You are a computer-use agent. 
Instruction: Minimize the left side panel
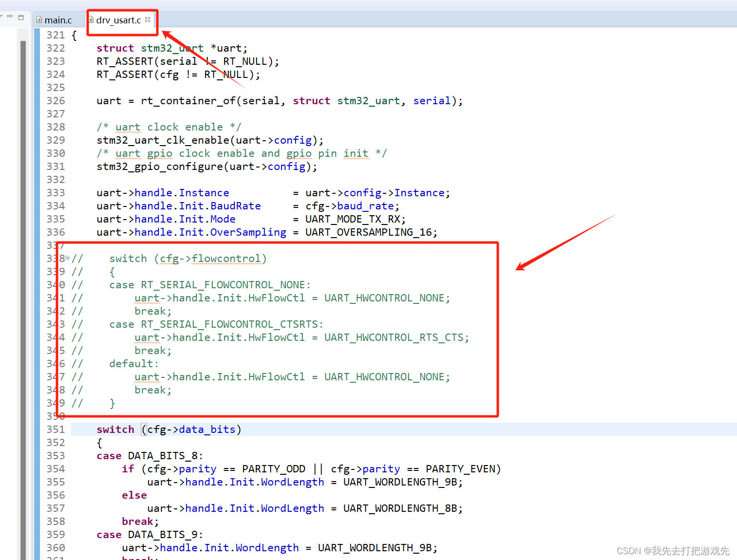click(x=10, y=17)
